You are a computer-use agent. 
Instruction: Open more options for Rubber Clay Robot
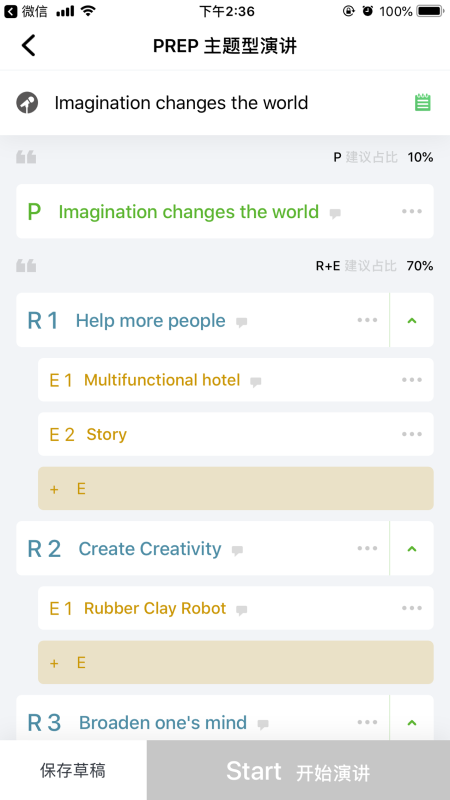[x=412, y=608]
